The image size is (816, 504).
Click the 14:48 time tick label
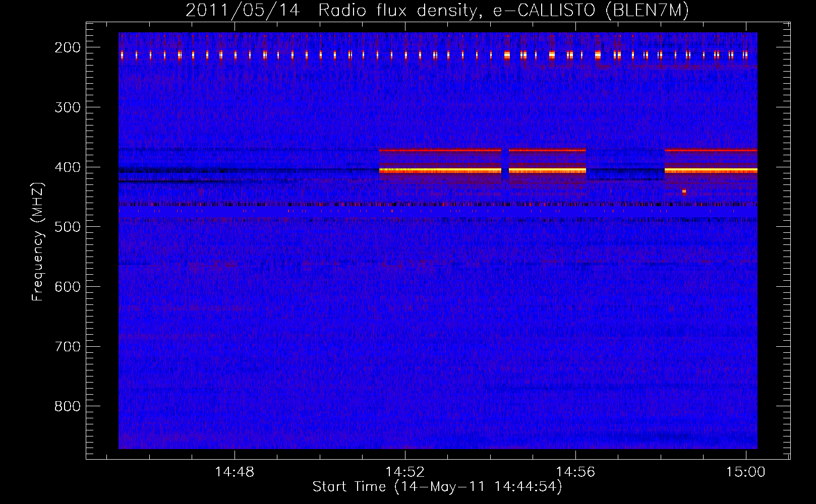(235, 472)
